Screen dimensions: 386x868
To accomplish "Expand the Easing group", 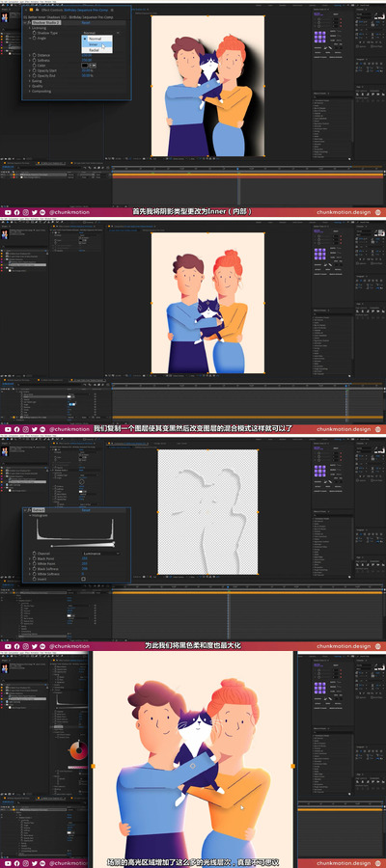I will pos(29,81).
